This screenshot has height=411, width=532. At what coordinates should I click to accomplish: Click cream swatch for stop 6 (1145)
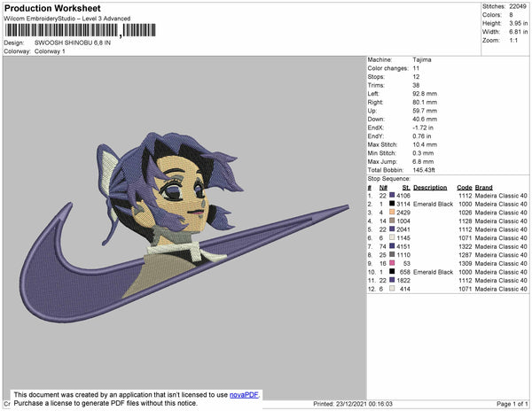pos(392,237)
